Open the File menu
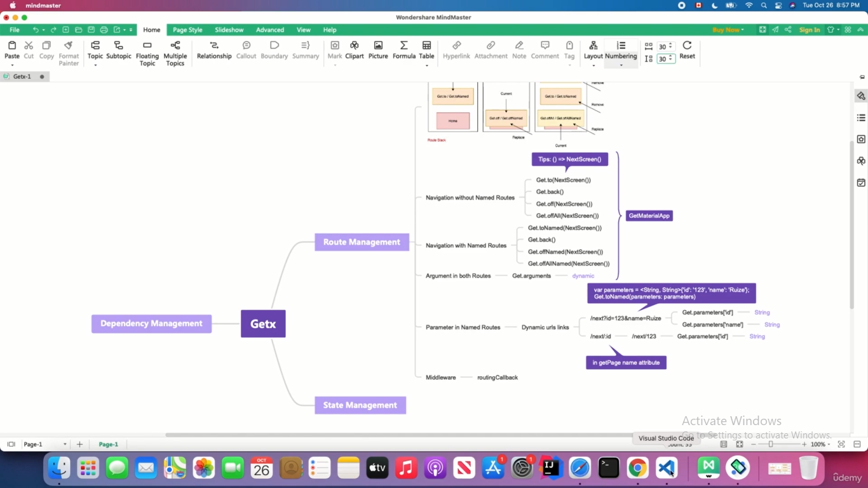The image size is (868, 488). pos(14,30)
